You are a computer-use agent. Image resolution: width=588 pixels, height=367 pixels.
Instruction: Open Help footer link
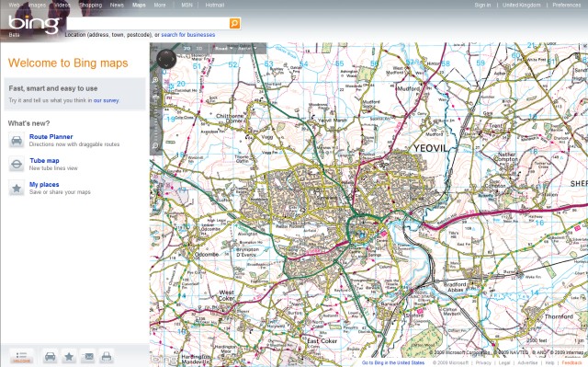tap(549, 363)
